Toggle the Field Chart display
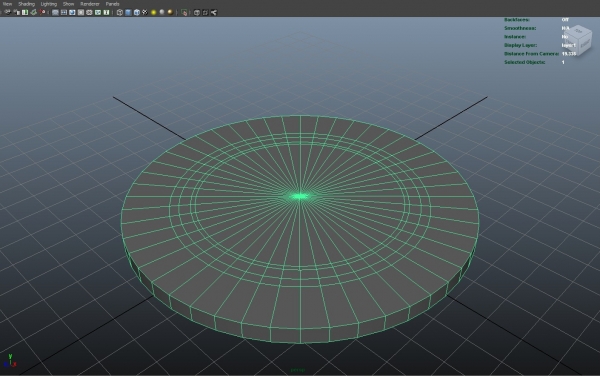600x376 pixels. pyautogui.click(x=89, y=12)
